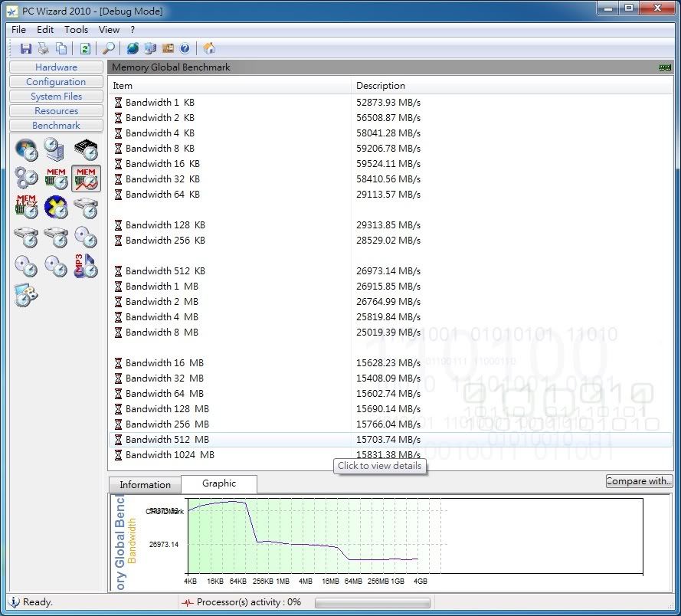The height and width of the screenshot is (616, 681).
Task: Select the Bandwidth 512 KB row
Action: tap(391, 271)
